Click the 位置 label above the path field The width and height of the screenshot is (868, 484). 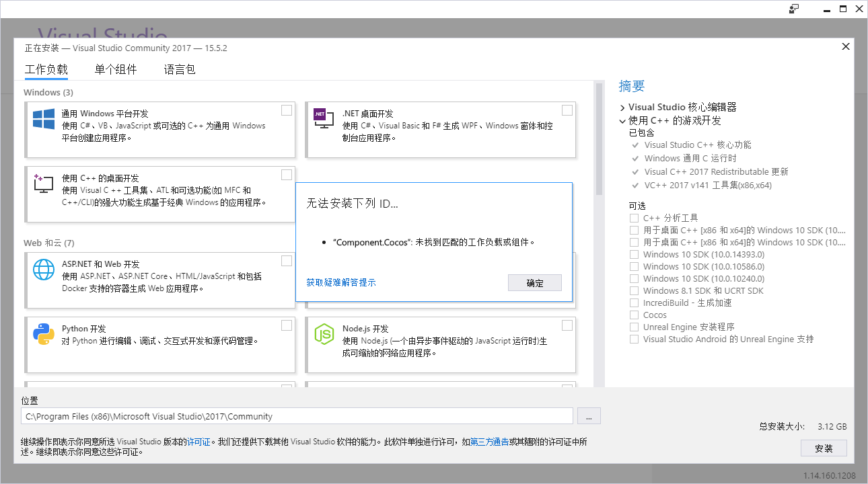(30, 401)
